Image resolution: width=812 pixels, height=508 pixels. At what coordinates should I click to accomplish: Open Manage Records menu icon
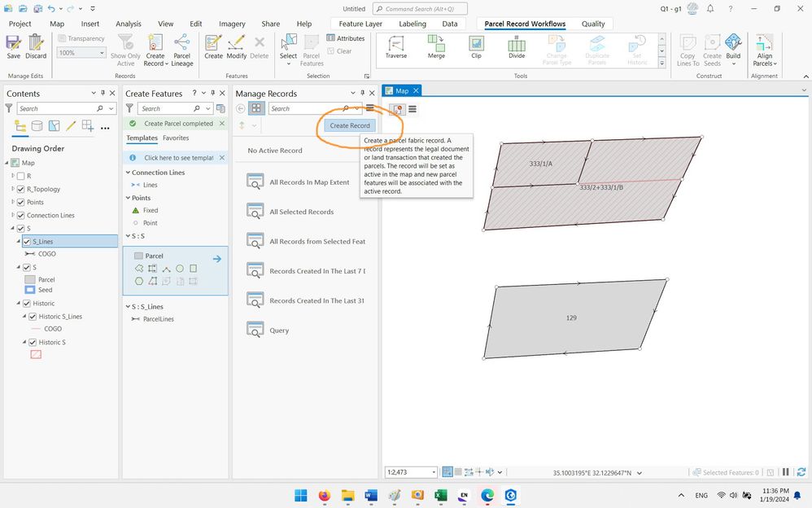coord(369,108)
